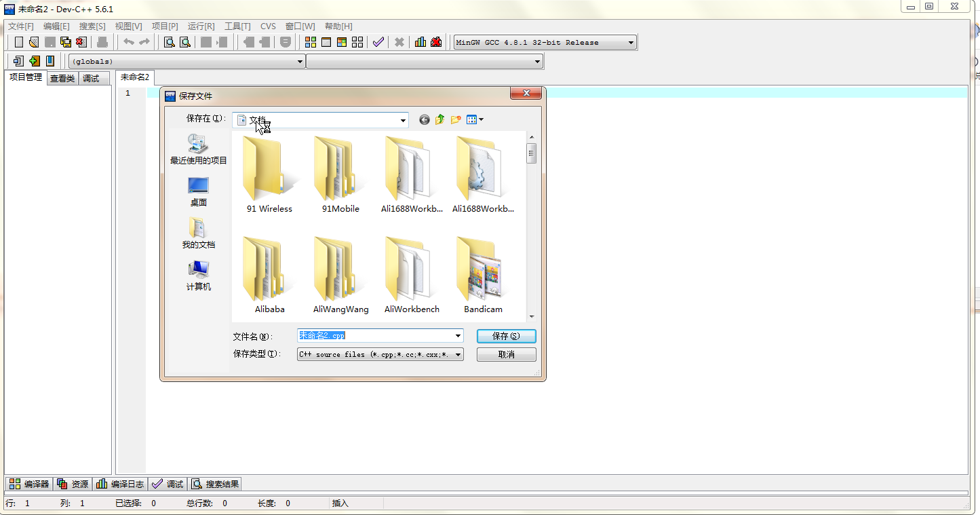This screenshot has height=515, width=980.
Task: Select My Documents (我的文档) in places bar
Action: 199,234
